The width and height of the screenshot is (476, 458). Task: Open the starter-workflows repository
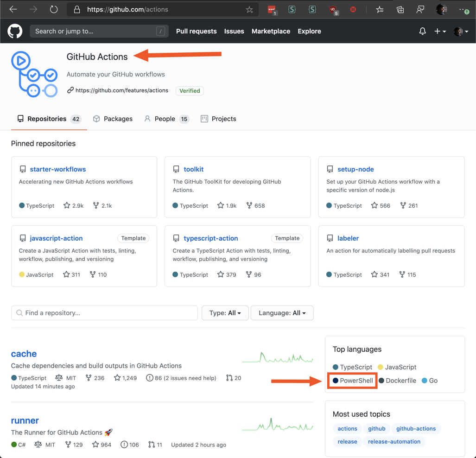pyautogui.click(x=57, y=169)
